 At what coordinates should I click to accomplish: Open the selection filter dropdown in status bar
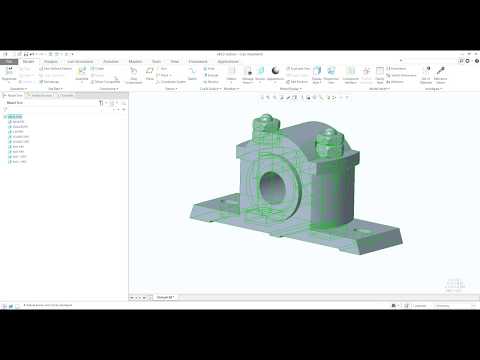(x=456, y=306)
